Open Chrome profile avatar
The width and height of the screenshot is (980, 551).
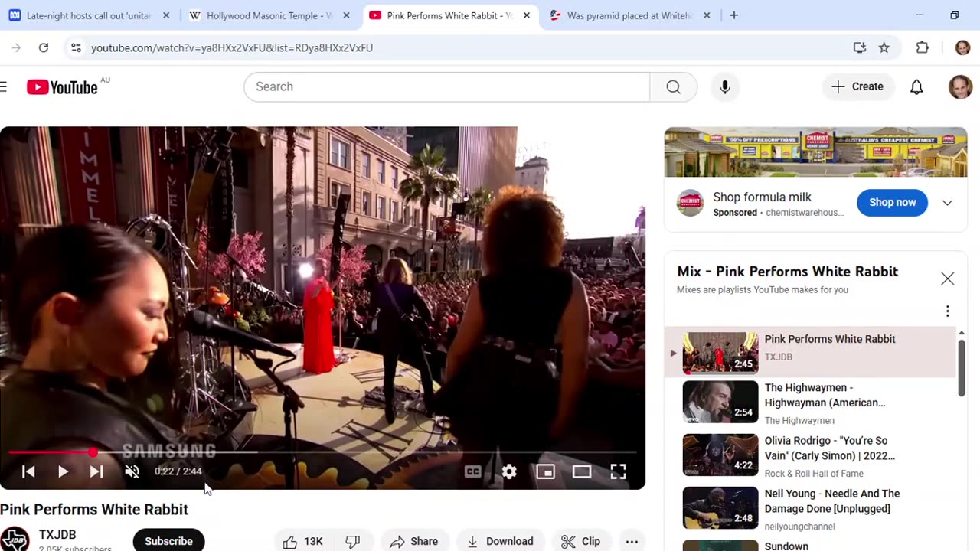(x=962, y=47)
